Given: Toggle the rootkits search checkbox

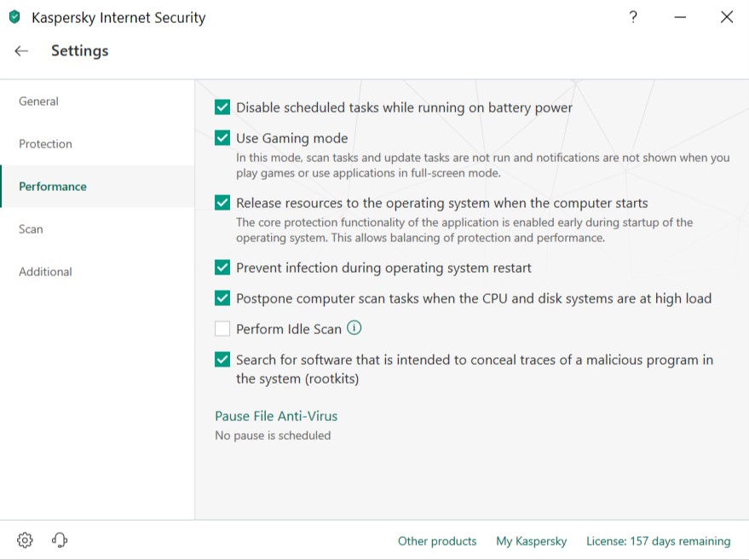Looking at the screenshot, I should [222, 360].
